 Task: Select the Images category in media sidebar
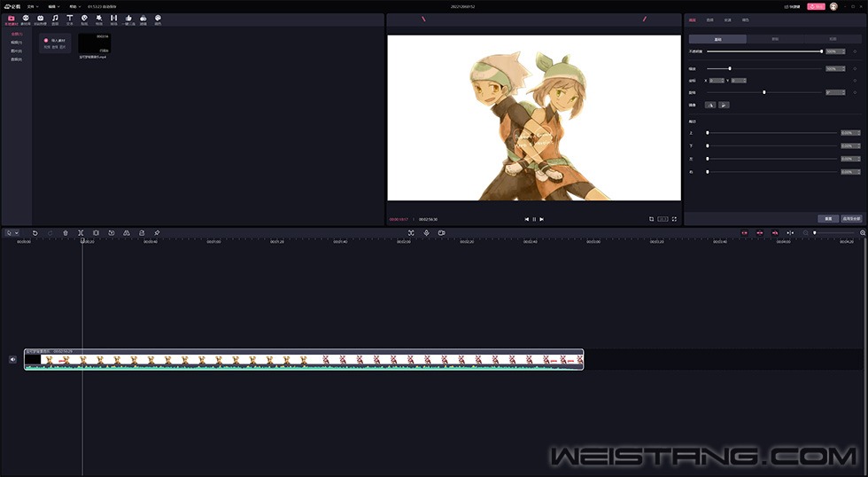(x=17, y=51)
